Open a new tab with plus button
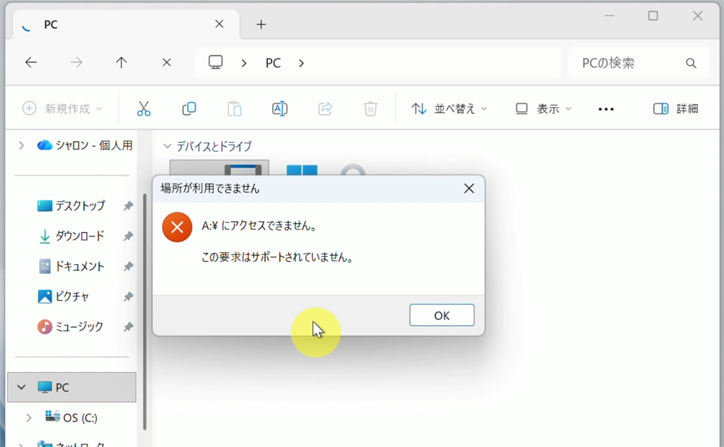This screenshot has width=724, height=447. 261,24
